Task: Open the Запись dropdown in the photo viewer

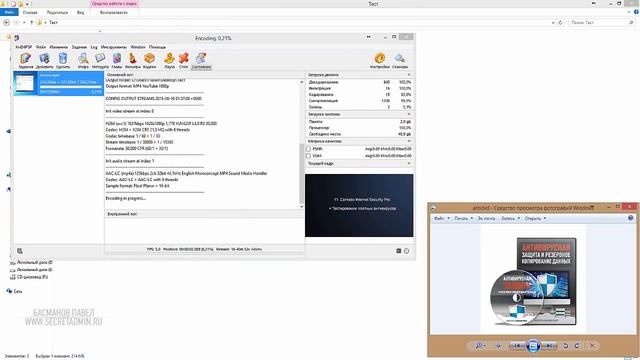Action: (511, 218)
